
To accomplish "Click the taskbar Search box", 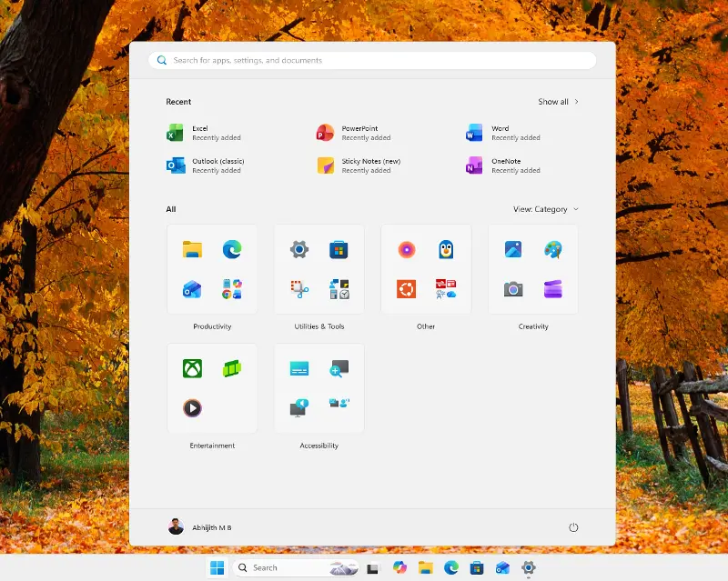I will 296,567.
